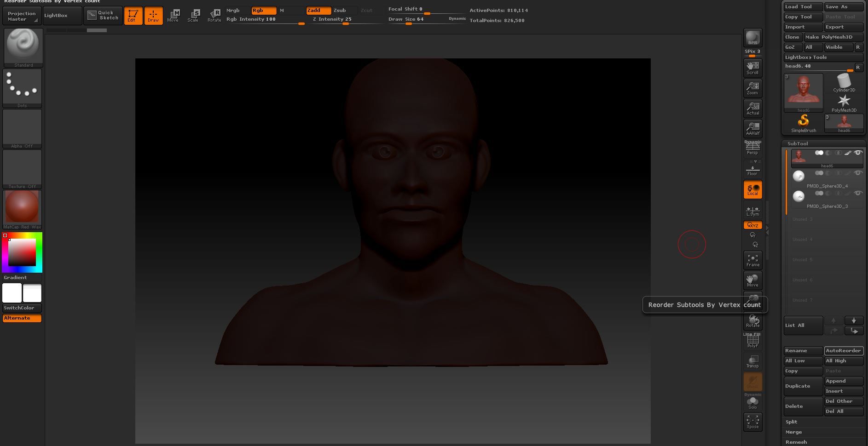Click Save As button
The width and height of the screenshot is (868, 446).
coord(844,7)
